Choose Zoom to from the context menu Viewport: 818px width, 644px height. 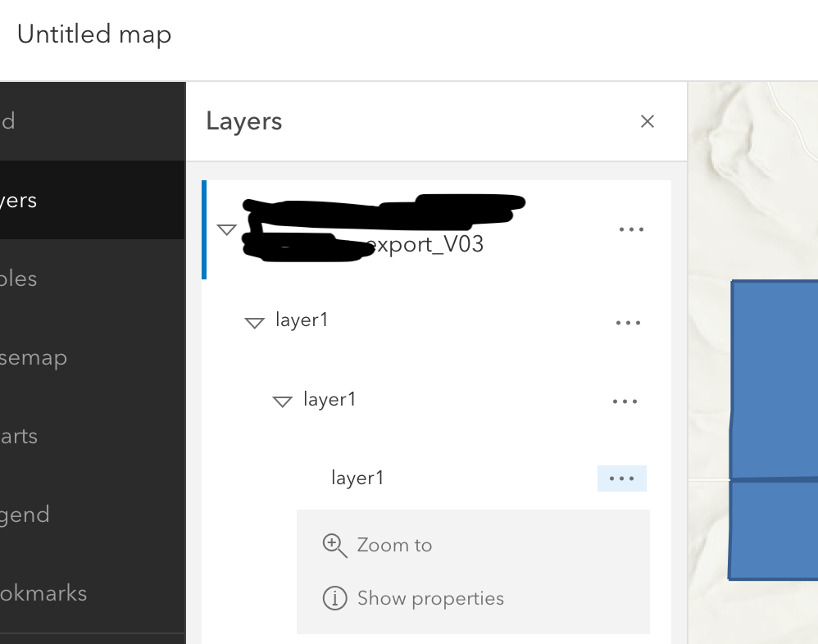(394, 544)
